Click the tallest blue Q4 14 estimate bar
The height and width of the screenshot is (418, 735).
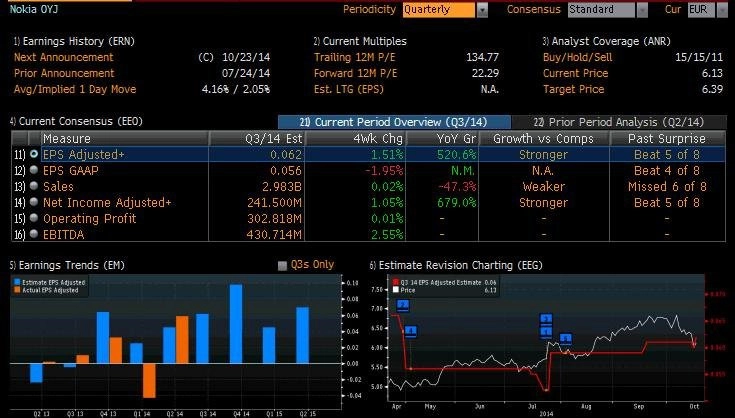[x=236, y=324]
